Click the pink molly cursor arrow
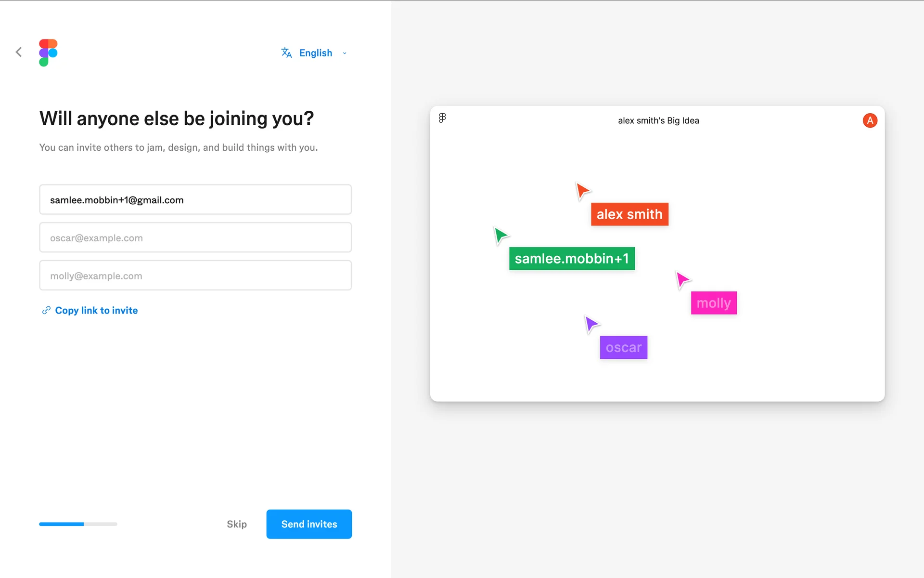The image size is (924, 578). coord(682,279)
